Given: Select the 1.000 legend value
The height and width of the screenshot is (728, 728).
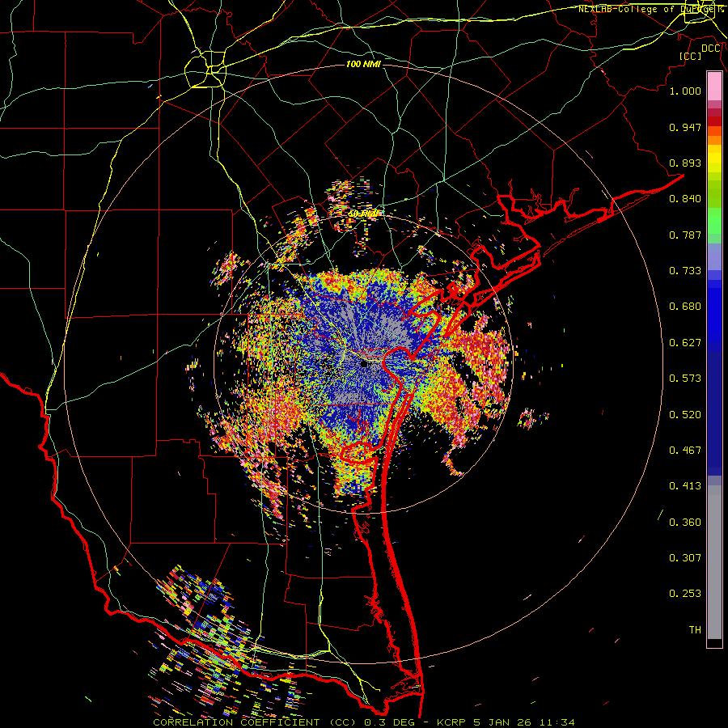Looking at the screenshot, I should pos(685,91).
